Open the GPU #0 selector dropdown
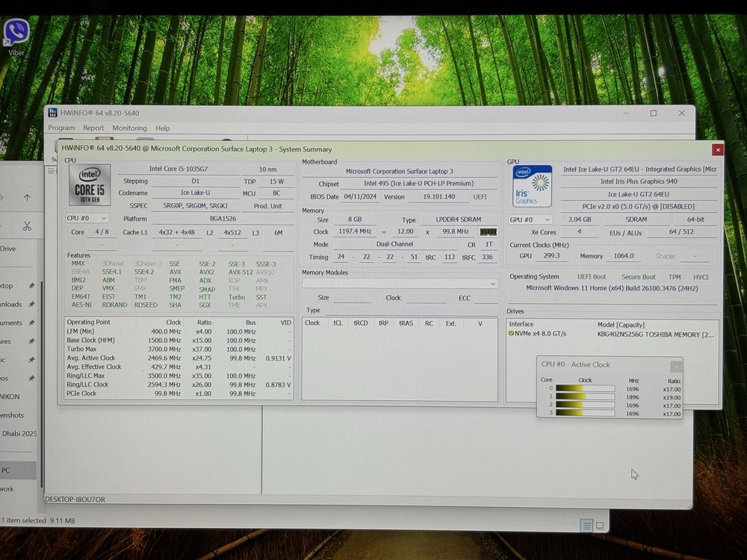Screen dimensions: 747x560 point(530,220)
